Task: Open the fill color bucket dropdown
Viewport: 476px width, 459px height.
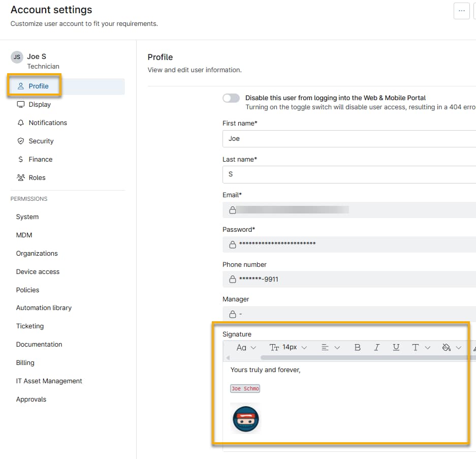Action: point(452,348)
